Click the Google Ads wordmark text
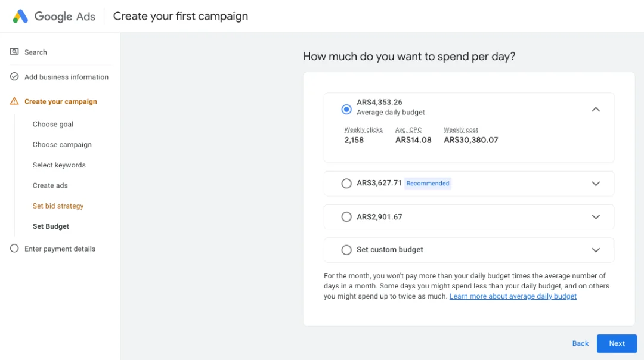The image size is (644, 360). (65, 17)
